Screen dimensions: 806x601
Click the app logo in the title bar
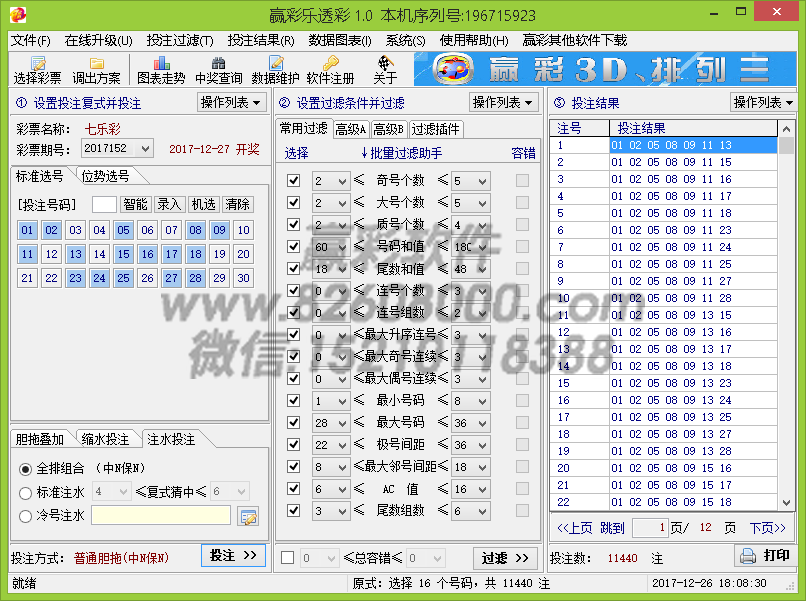coord(18,15)
